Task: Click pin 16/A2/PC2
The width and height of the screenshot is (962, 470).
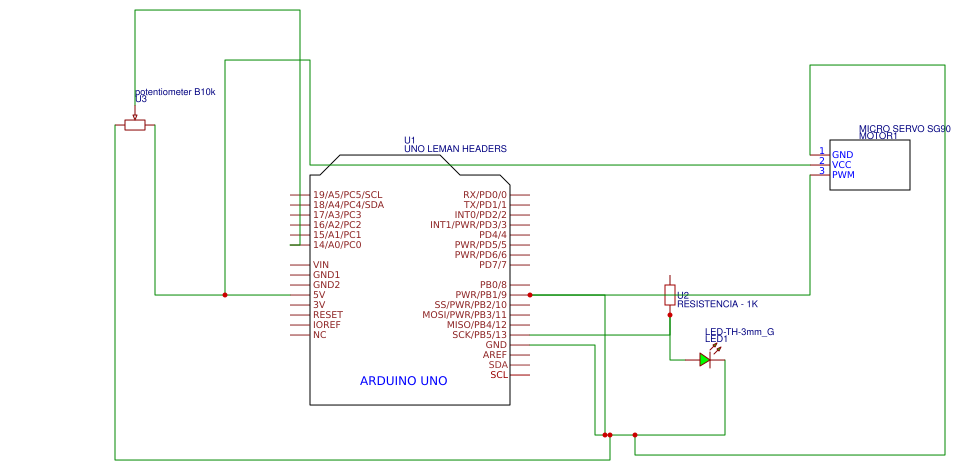Action: pos(337,225)
